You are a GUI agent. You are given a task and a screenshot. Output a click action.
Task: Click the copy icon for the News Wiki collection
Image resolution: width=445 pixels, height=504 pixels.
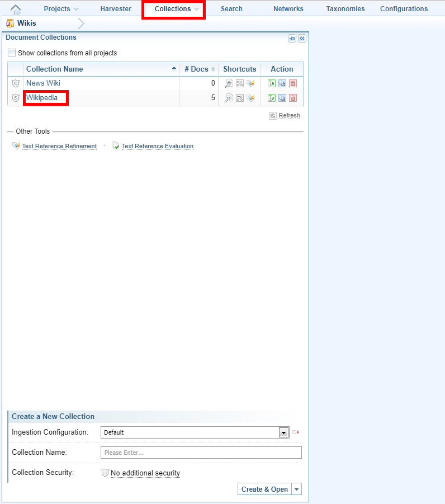click(x=282, y=83)
